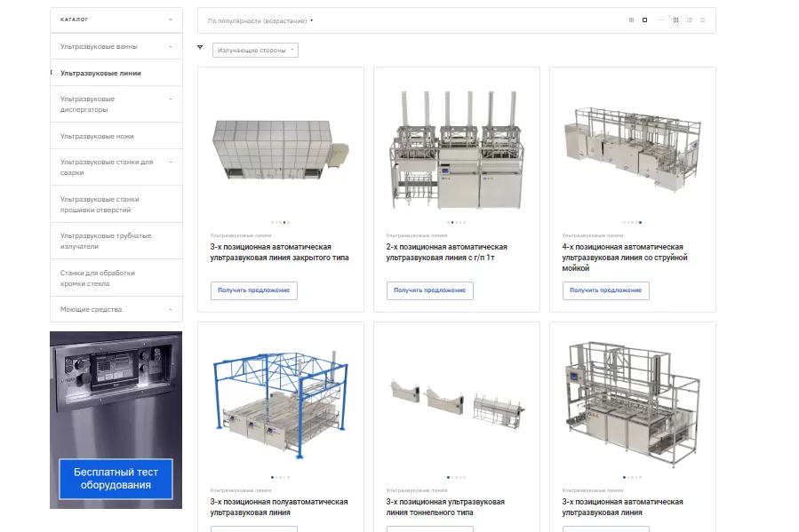
Task: Open 3-х позиционная автоматическая ультразвуковая линия title
Action: [x=622, y=507]
